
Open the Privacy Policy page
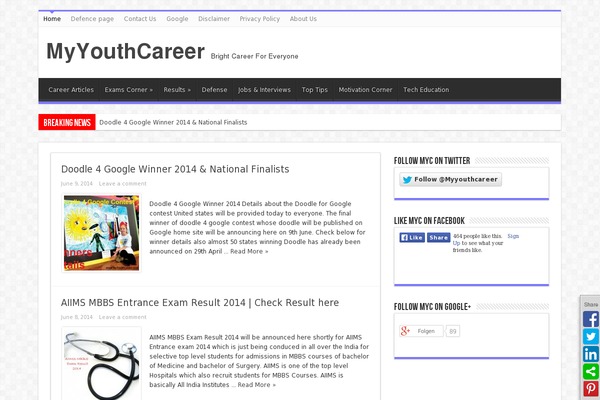260,19
